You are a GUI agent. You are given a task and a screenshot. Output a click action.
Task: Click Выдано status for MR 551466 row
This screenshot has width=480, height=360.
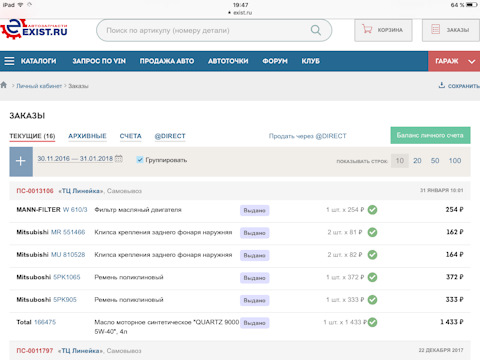(255, 233)
